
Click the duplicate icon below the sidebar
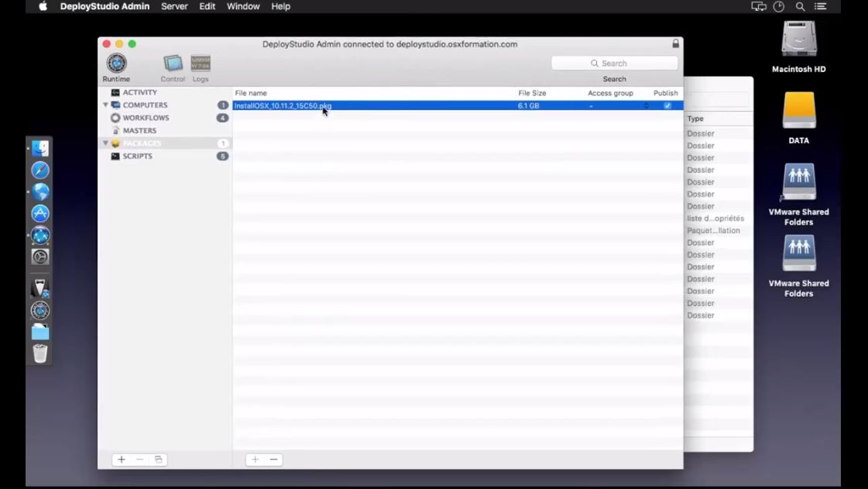tap(159, 460)
